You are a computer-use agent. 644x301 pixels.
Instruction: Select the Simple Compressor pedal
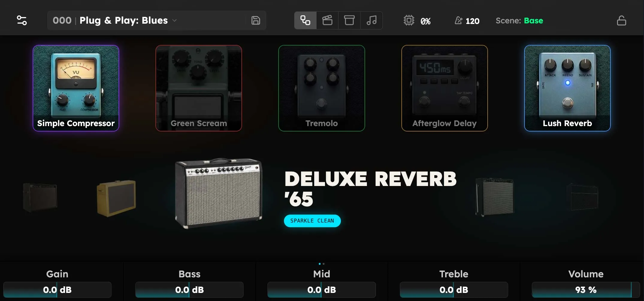point(76,88)
